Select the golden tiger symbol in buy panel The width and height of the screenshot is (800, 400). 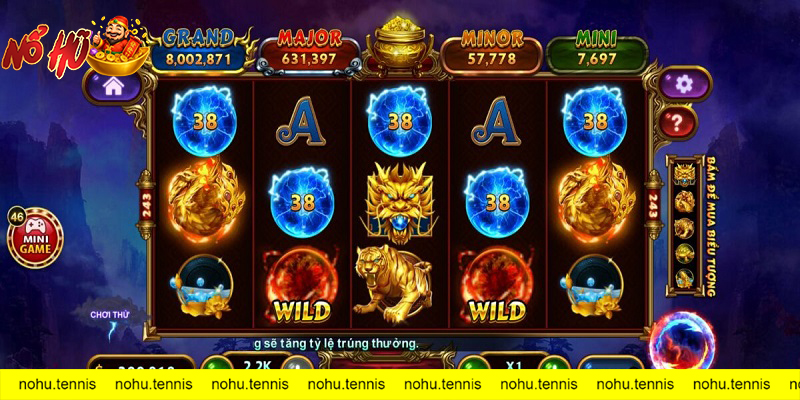click(x=684, y=228)
